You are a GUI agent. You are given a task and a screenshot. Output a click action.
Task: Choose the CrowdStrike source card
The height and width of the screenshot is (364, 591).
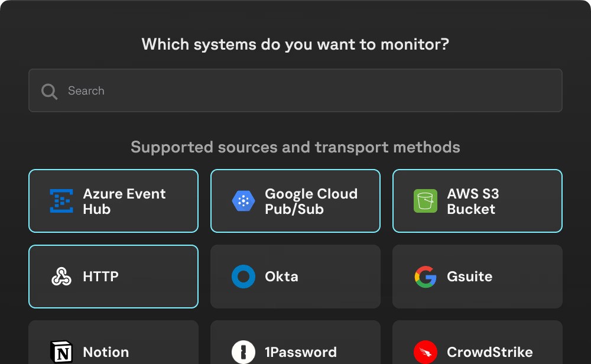pyautogui.click(x=477, y=342)
